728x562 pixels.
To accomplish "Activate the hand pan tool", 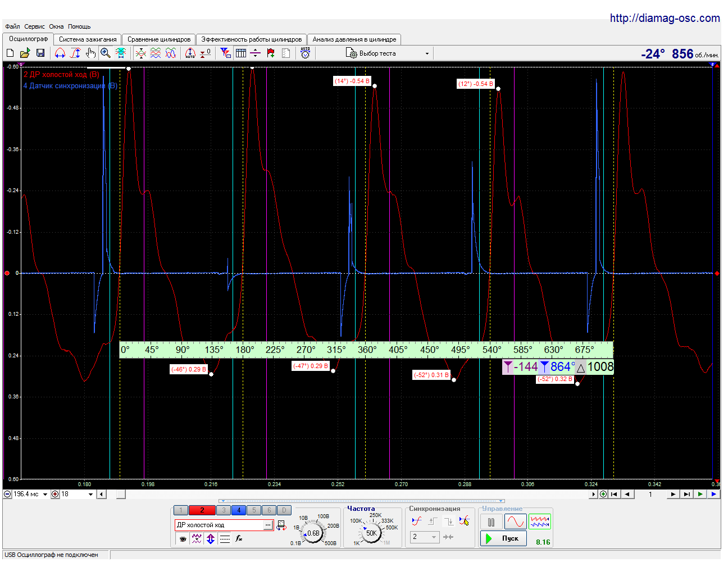I will 90,53.
